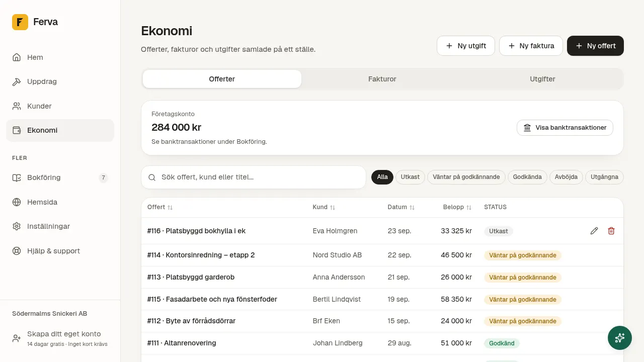Create a new quote with Ny offert

click(595, 46)
